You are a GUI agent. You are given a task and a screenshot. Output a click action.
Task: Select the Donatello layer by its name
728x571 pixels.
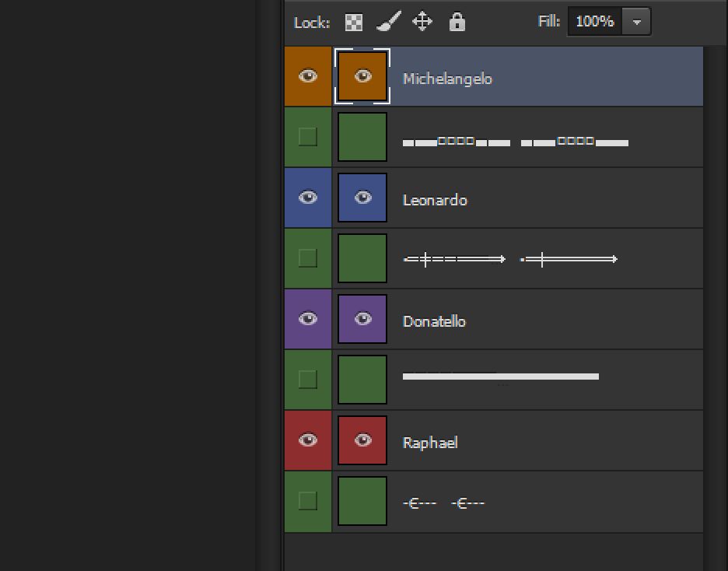click(434, 321)
